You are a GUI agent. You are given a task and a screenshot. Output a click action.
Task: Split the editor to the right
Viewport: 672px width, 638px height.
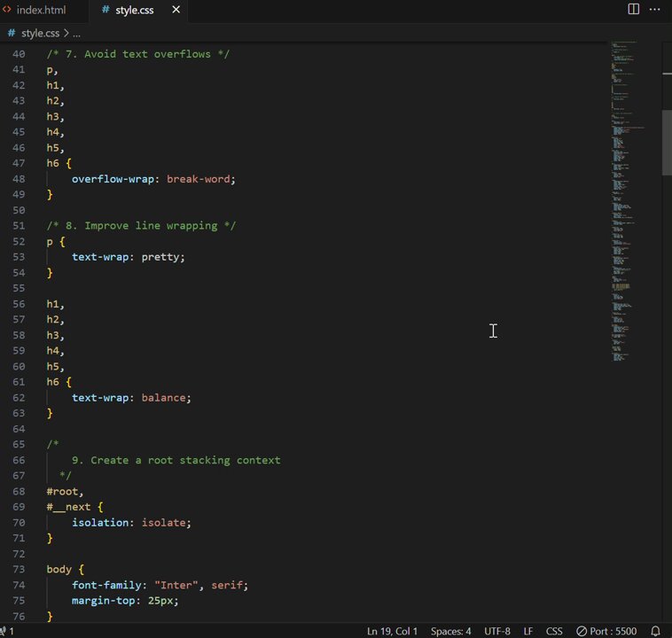(633, 9)
